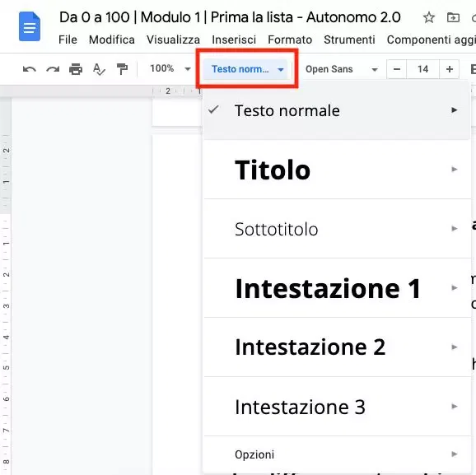Undo the last action
Viewport: 476px width, 475px height.
click(x=30, y=69)
